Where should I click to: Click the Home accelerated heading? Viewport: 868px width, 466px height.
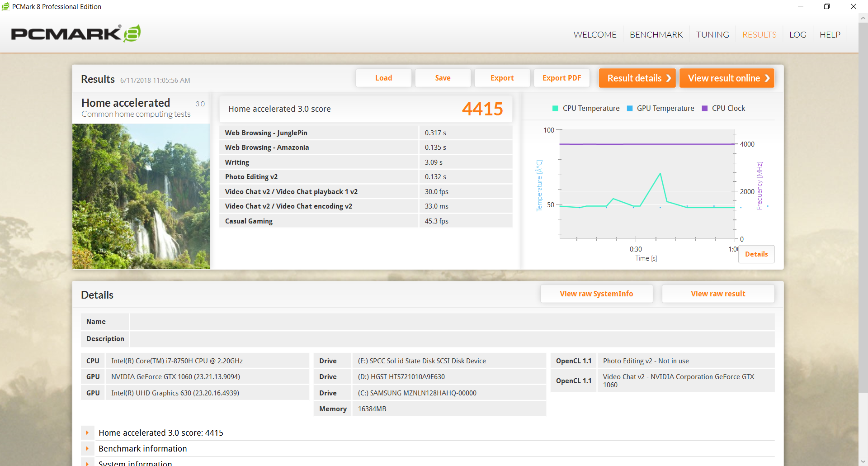pos(126,103)
